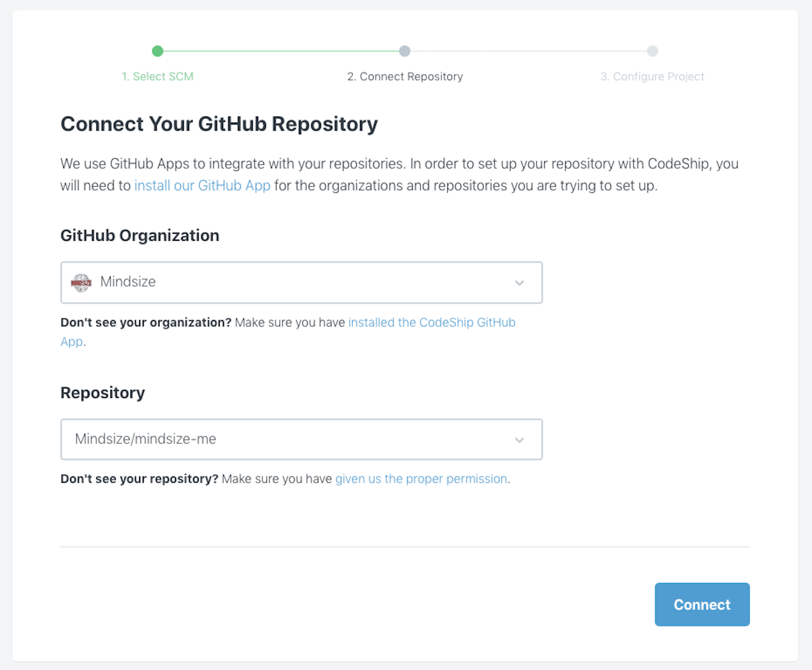This screenshot has width=812, height=670.
Task: Click the Connect Your GitHub Repository heading
Action: coord(219,124)
